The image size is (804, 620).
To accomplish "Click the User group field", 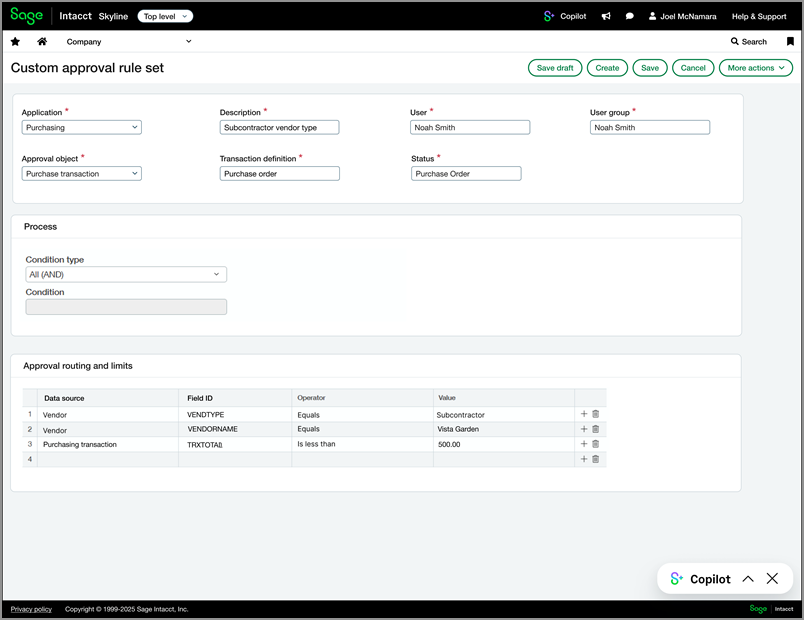I will point(650,127).
